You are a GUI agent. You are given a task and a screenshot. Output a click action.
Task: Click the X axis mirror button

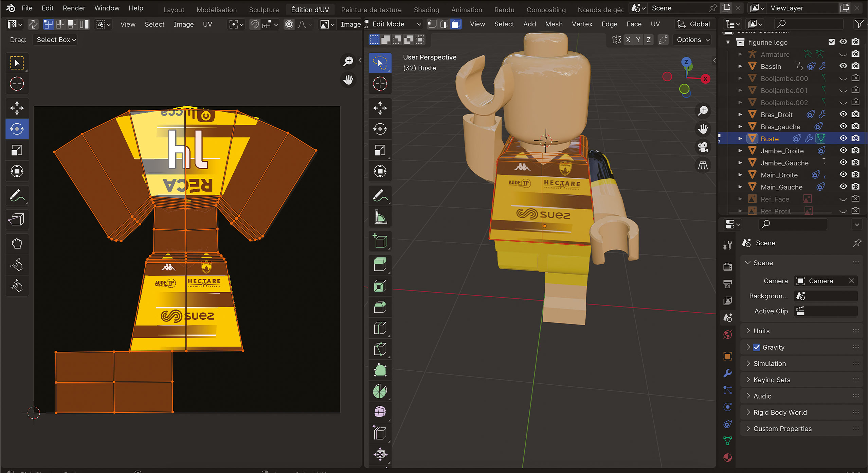point(628,40)
